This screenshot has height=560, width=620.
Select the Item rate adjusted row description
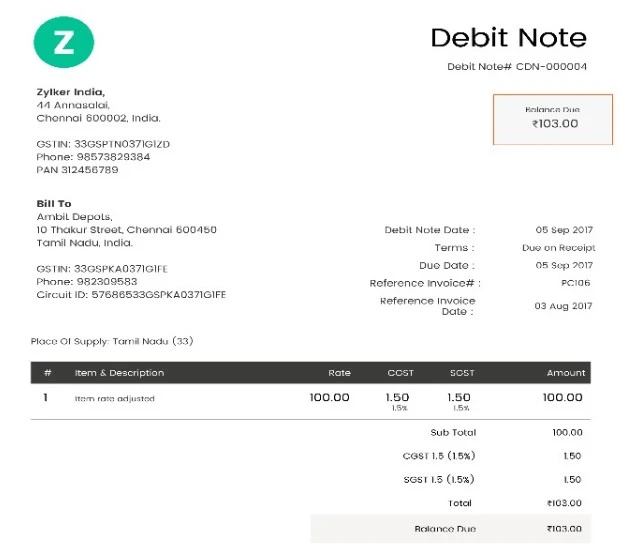coord(114,399)
